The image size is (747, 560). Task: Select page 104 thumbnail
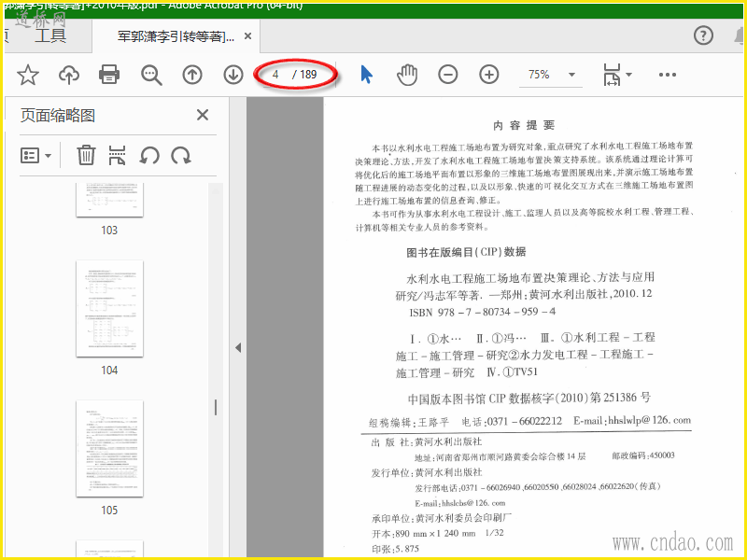tap(109, 309)
